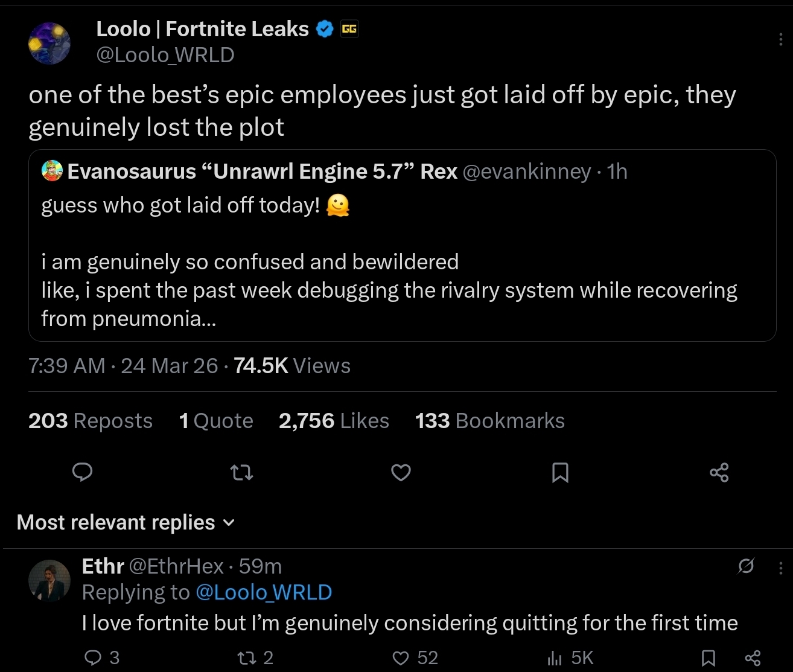Screen dimensions: 793x672
Task: Bookmark the main tweet
Action: 560,472
